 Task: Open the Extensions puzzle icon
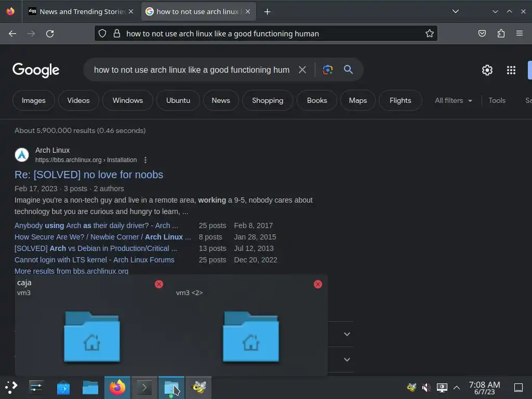(x=501, y=33)
